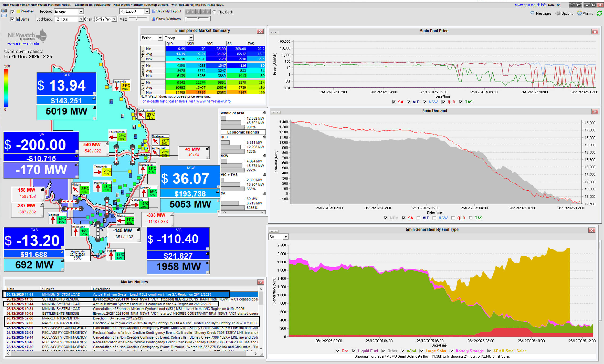Uncheck the Dams checkbox
This screenshot has width=604, height=364.
click(12, 19)
